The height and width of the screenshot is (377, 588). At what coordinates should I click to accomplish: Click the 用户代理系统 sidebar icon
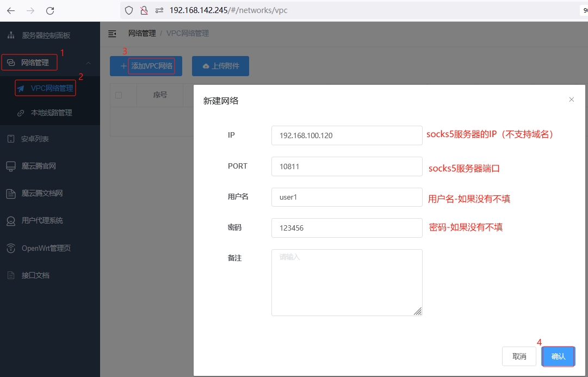click(10, 221)
